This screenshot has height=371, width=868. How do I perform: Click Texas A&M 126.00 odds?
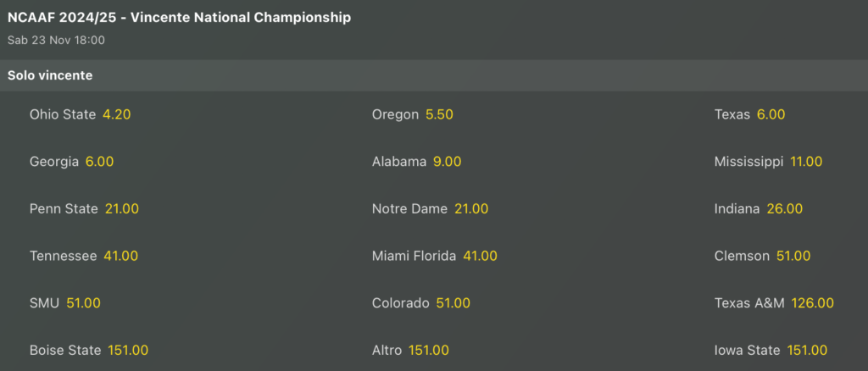pyautogui.click(x=774, y=302)
